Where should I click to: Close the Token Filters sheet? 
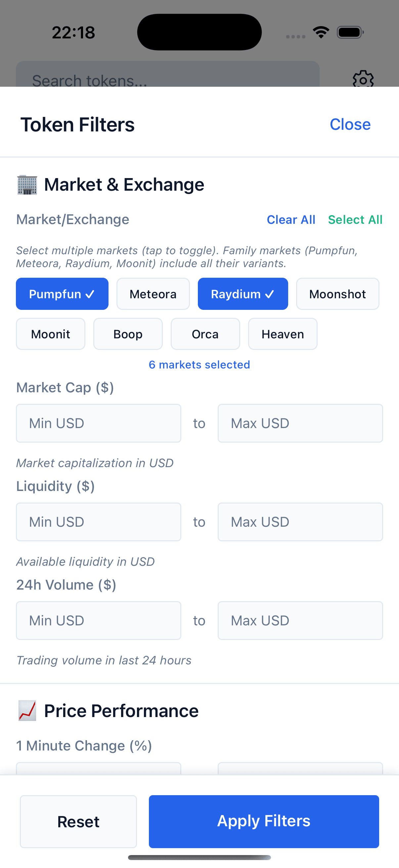pyautogui.click(x=350, y=124)
